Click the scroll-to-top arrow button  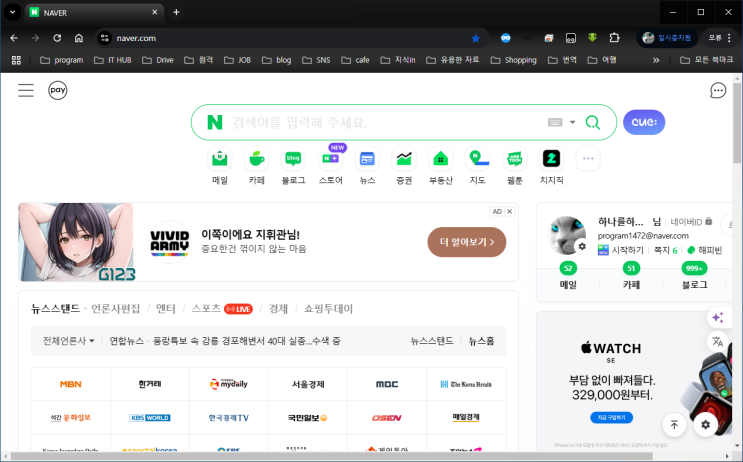[674, 425]
